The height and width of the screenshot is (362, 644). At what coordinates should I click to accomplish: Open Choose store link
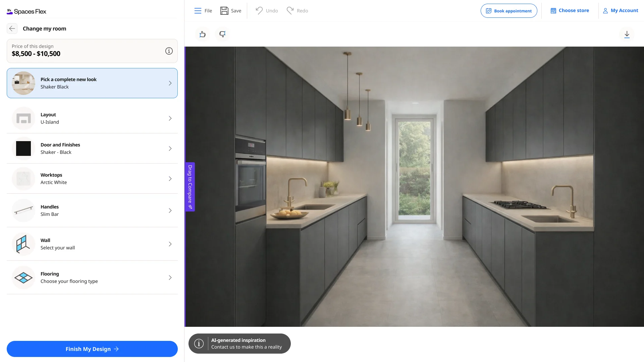point(570,11)
